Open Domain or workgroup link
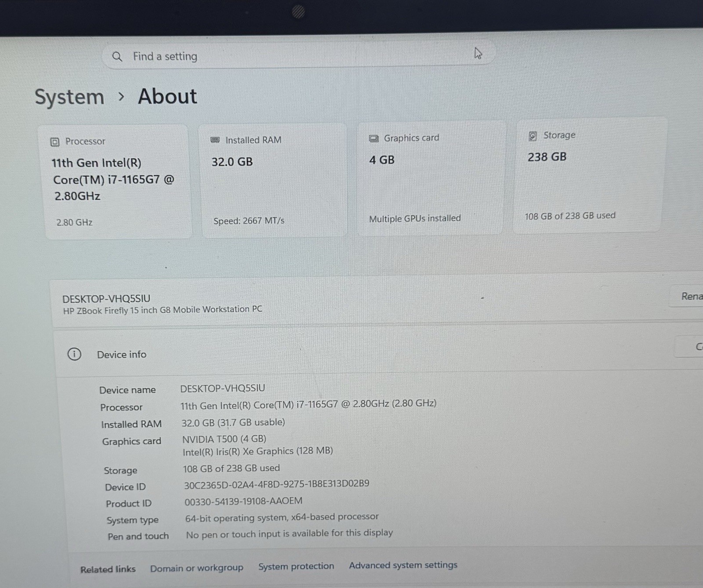Image resolution: width=703 pixels, height=588 pixels. 196,568
